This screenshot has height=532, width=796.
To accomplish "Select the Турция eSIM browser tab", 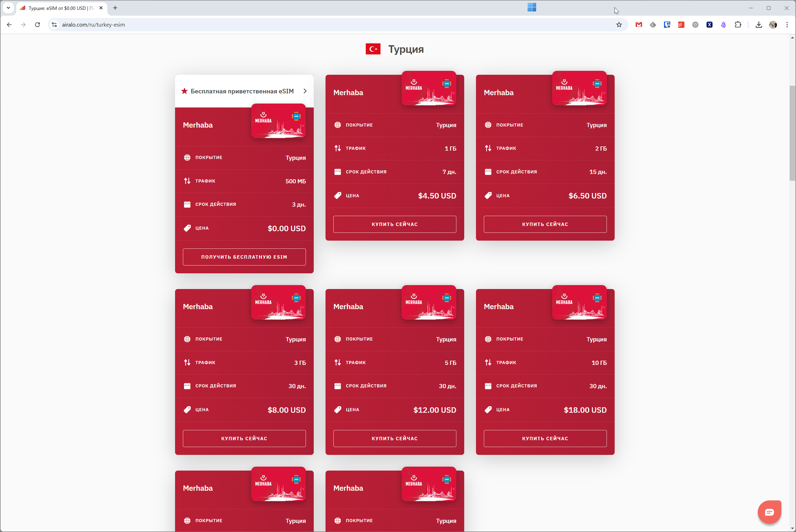I will click(60, 8).
